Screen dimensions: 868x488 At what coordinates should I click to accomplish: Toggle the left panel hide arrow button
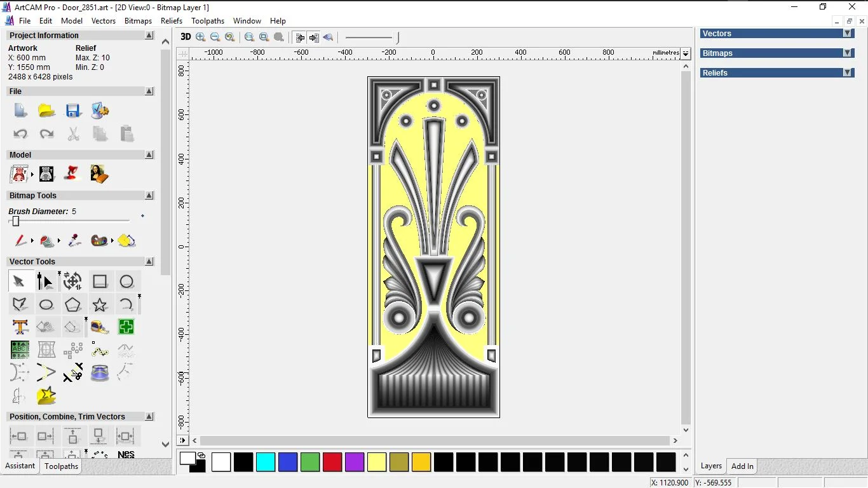pos(300,37)
